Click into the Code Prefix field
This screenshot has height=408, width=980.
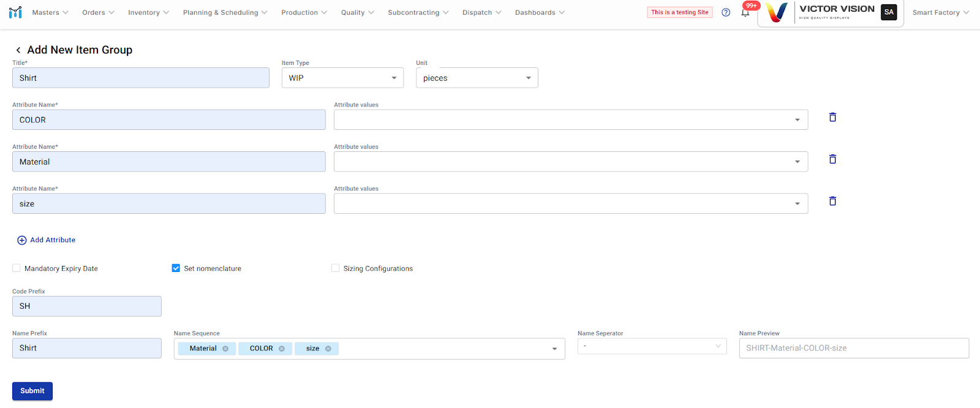tap(86, 306)
